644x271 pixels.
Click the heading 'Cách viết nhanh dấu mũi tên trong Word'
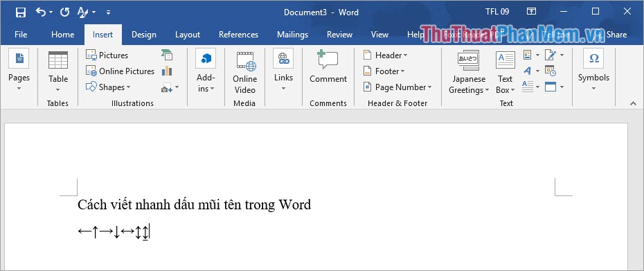[195, 204]
